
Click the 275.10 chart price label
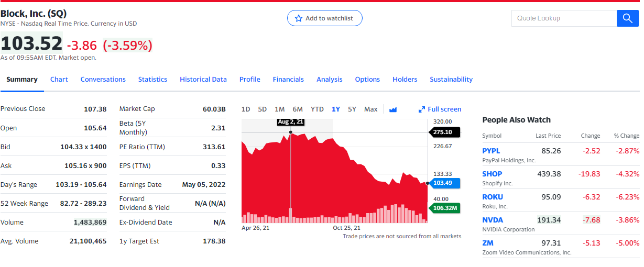[x=444, y=132]
